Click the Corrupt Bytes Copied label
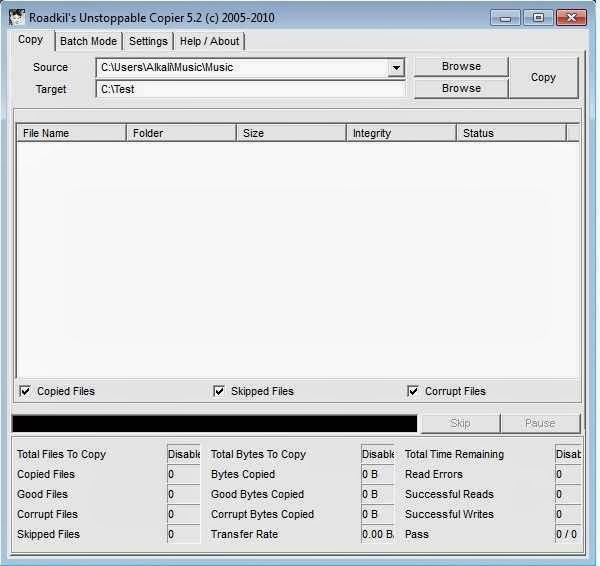 262,514
